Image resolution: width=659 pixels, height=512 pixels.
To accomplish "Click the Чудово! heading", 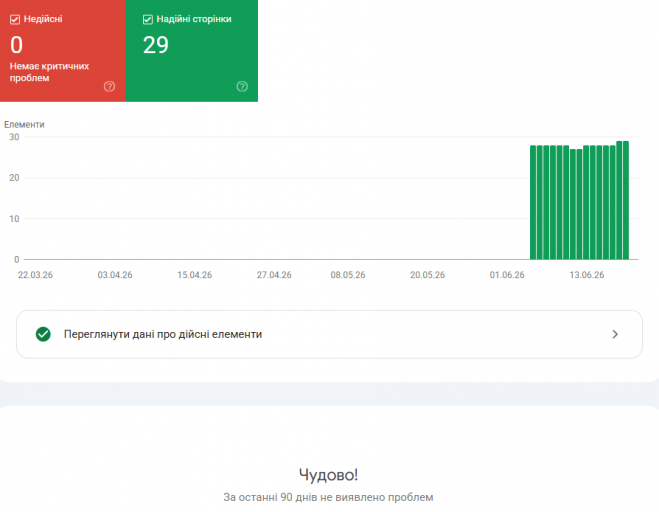I will (x=328, y=475).
